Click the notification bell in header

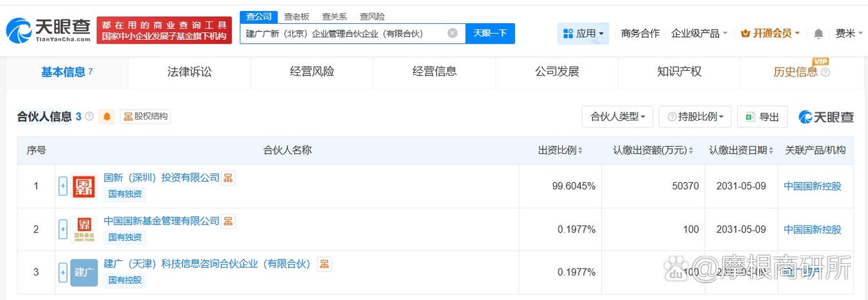pos(818,33)
